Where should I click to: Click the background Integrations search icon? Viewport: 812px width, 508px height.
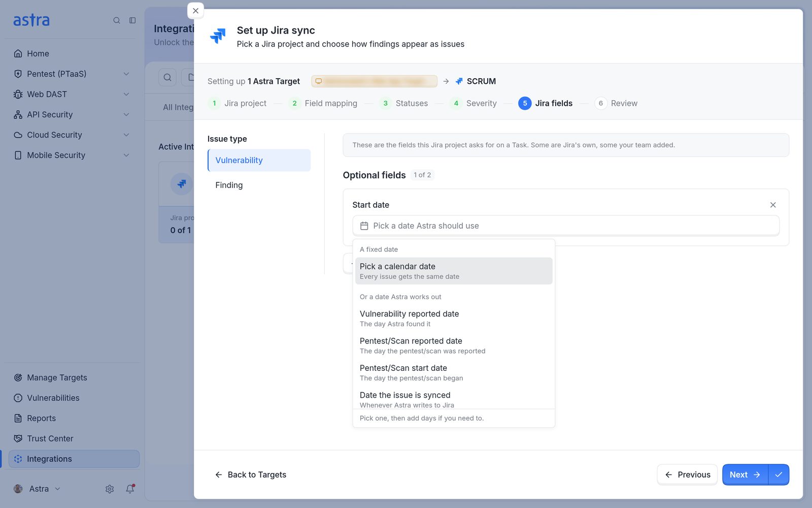pos(167,77)
